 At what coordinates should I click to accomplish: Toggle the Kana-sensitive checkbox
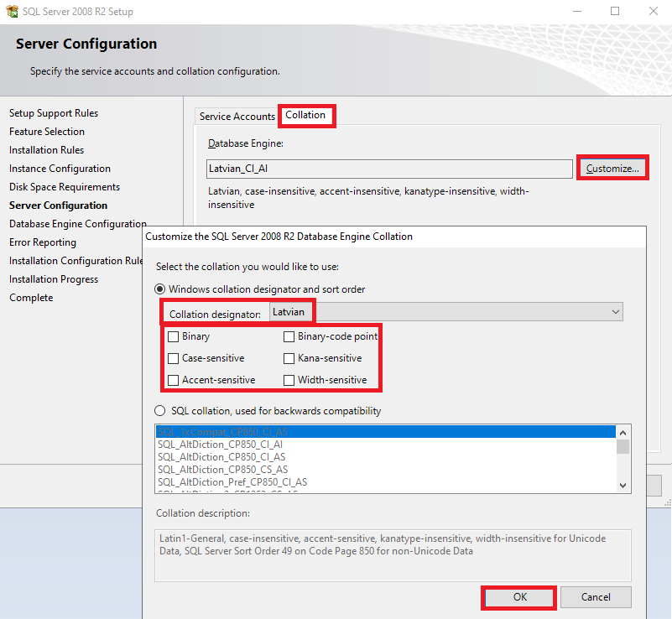[289, 358]
